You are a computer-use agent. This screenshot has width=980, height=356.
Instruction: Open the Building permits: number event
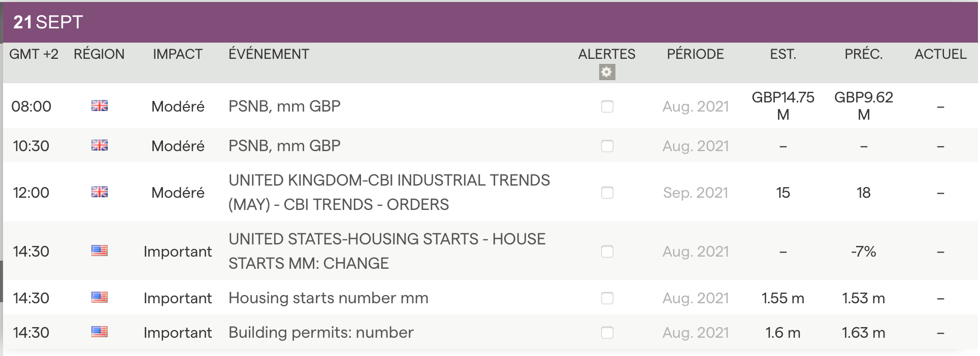(x=321, y=333)
